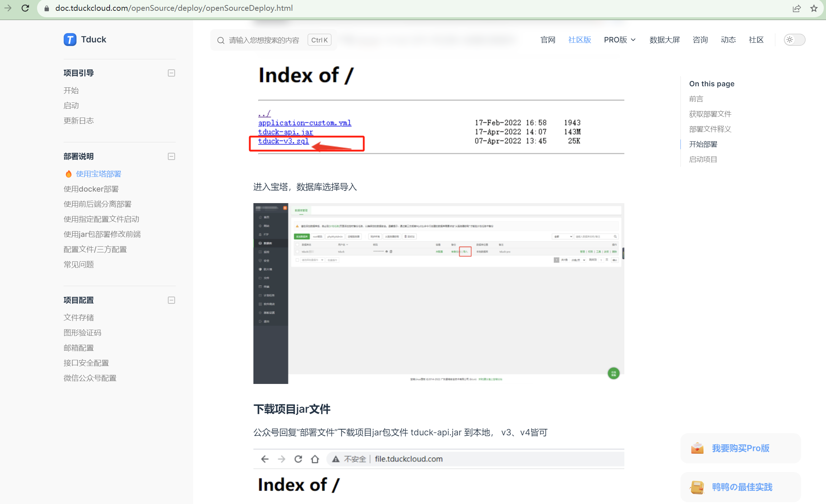Collapse the 项目引导 sidebar section
Image resolution: width=826 pixels, height=504 pixels.
[x=171, y=73]
